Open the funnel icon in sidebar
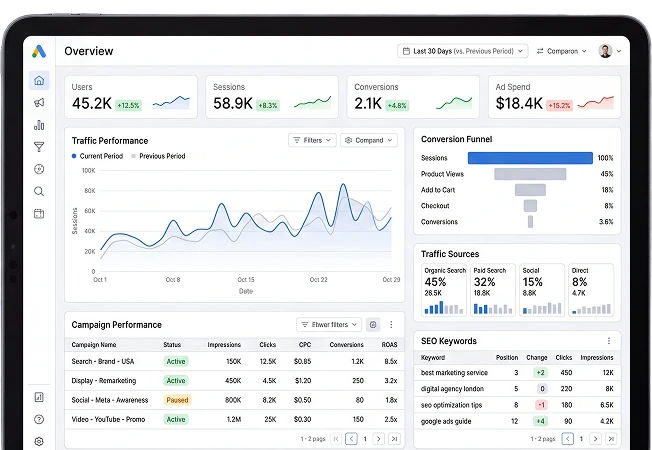 [x=39, y=147]
